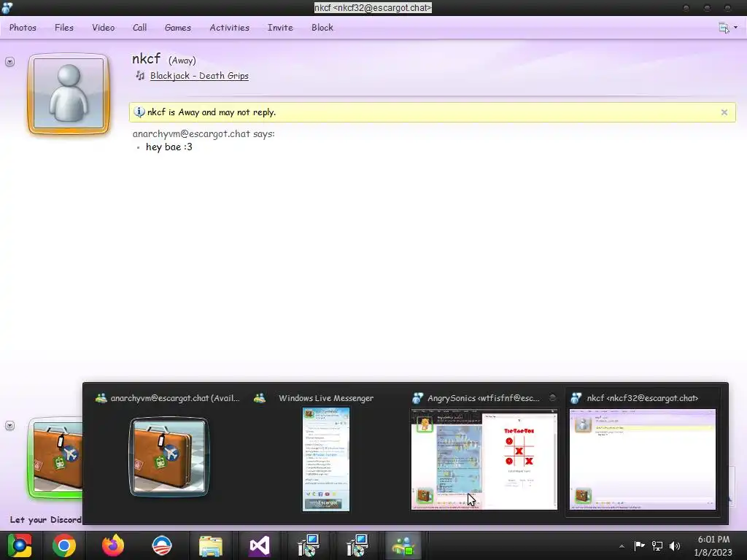Click the Messenger icon beside the anarchyvm preview title
747x560 pixels.
click(101, 398)
